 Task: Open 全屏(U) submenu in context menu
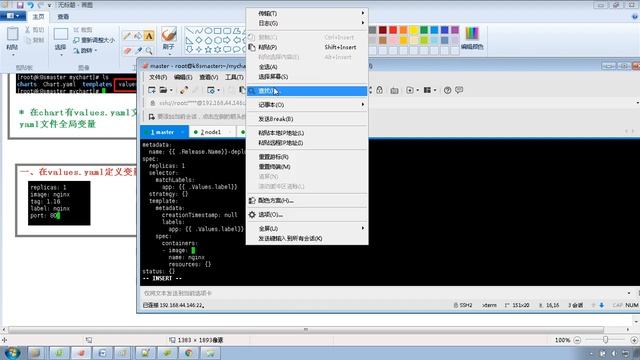307,229
